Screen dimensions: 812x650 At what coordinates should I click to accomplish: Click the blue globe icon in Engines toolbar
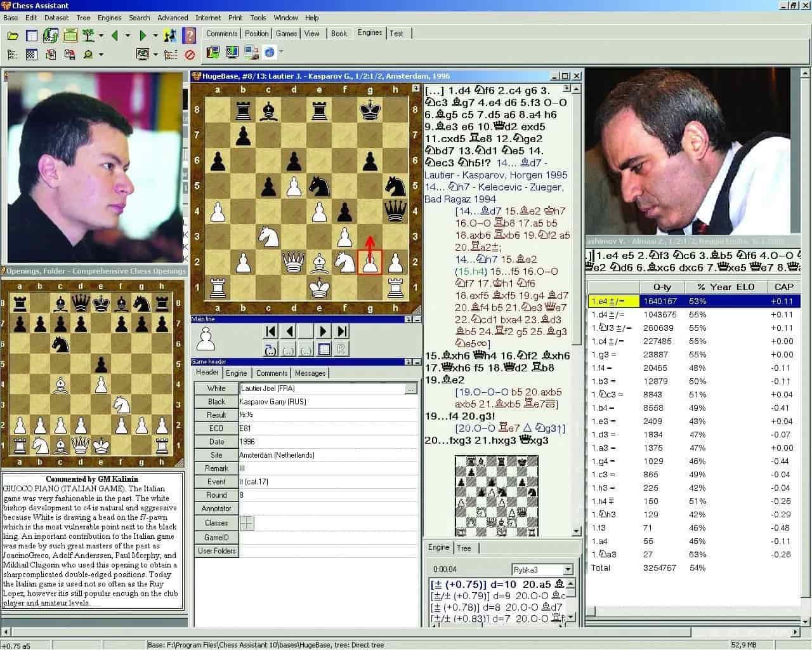[x=270, y=52]
